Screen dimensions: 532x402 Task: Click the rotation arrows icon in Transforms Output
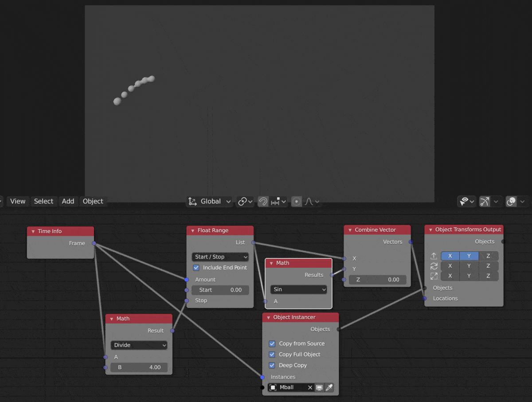[434, 266]
